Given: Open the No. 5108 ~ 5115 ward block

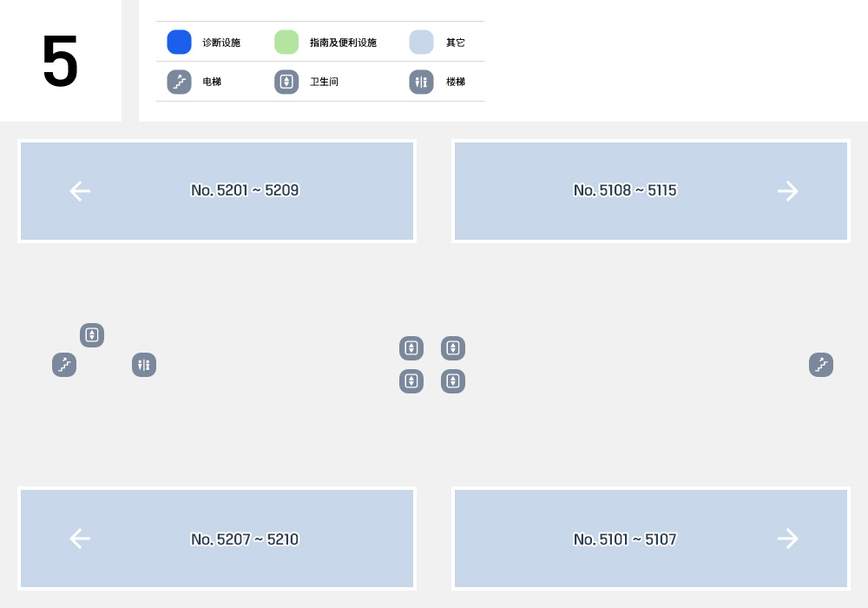Looking at the screenshot, I should tap(651, 191).
